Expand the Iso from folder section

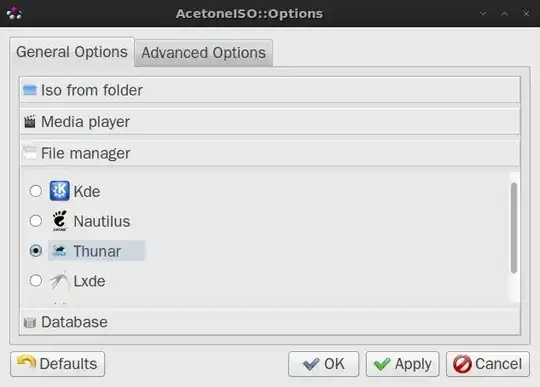pos(270,90)
